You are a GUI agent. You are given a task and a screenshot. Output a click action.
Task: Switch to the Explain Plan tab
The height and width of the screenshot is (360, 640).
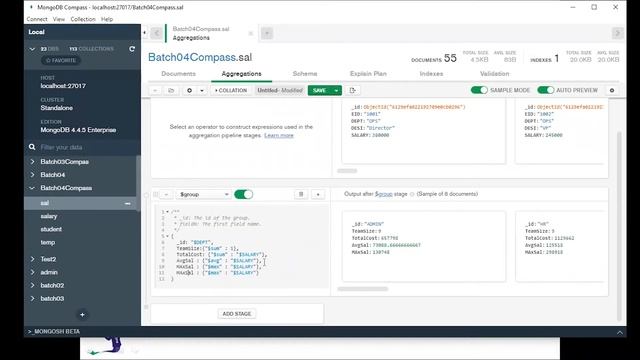368,73
